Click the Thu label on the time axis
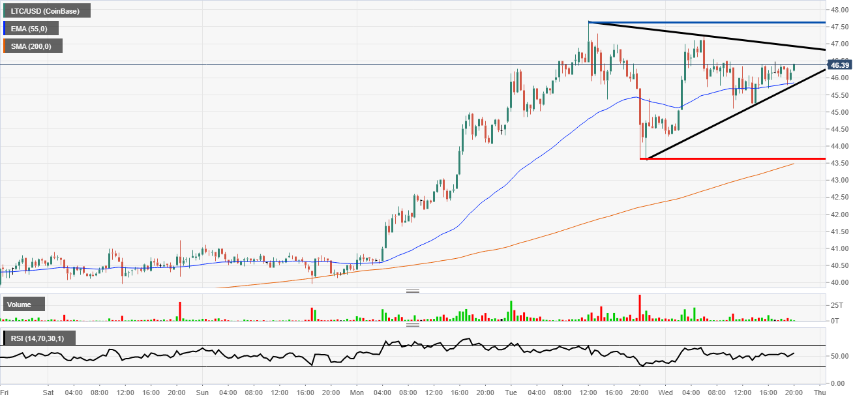 [x=820, y=393]
